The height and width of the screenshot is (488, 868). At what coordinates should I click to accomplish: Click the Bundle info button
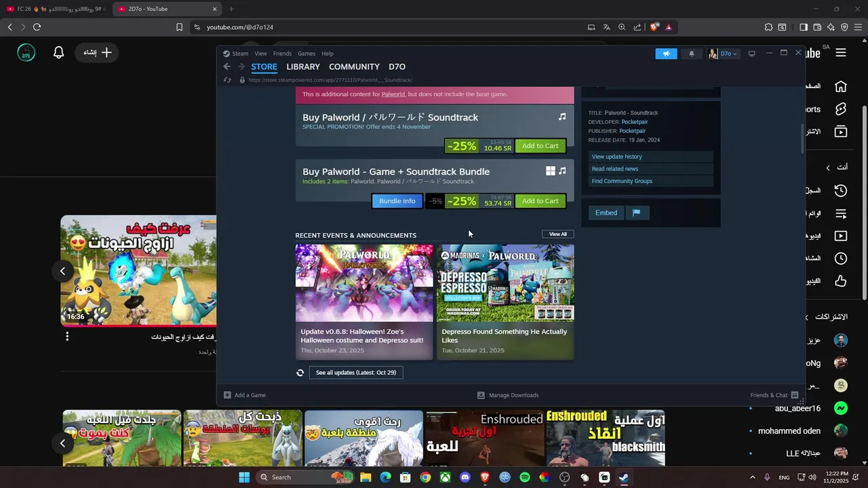tap(397, 201)
